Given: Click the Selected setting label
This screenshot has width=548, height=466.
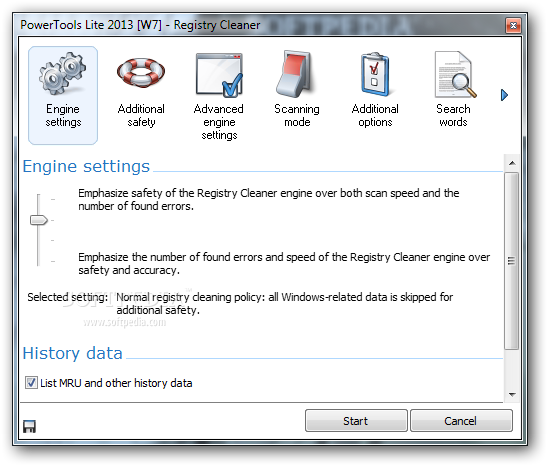Looking at the screenshot, I should pyautogui.click(x=68, y=297).
